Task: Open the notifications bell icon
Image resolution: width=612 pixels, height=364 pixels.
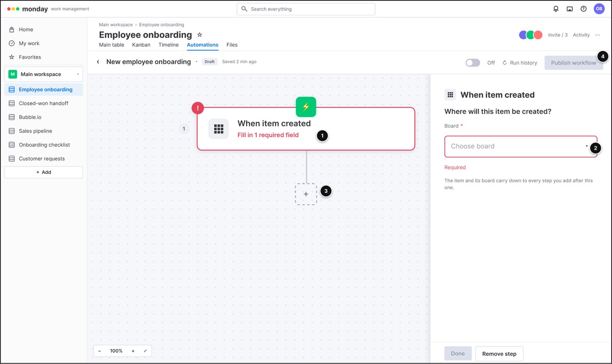Action: pyautogui.click(x=556, y=9)
